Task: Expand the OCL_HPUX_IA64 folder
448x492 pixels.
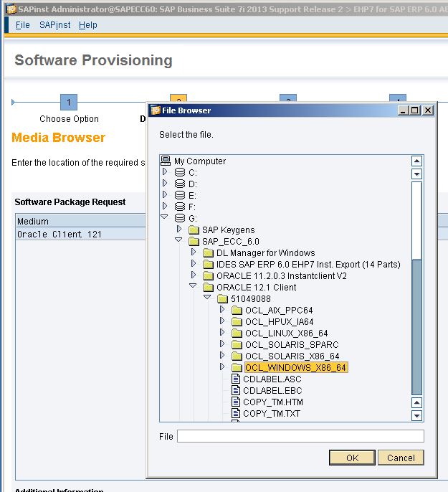Action: tap(222, 321)
